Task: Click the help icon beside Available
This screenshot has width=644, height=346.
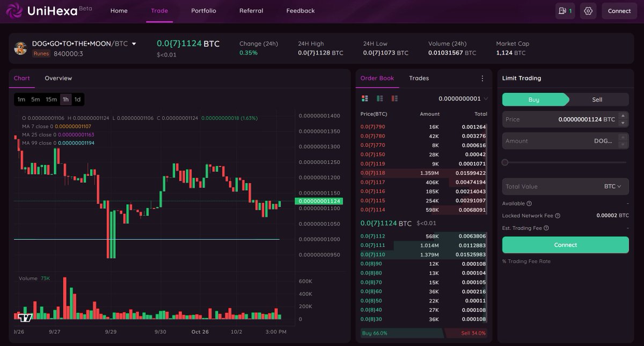Action: click(x=529, y=204)
